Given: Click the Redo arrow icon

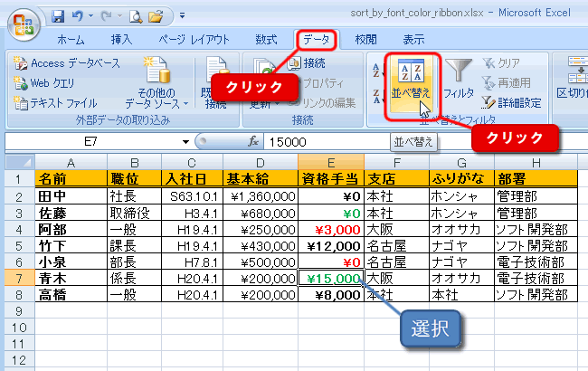Looking at the screenshot, I should (107, 16).
